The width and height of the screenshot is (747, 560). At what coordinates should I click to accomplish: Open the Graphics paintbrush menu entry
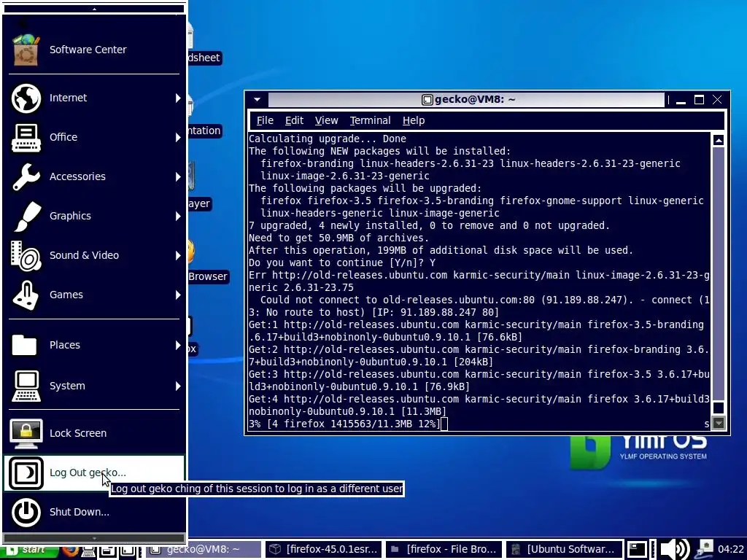(x=94, y=216)
